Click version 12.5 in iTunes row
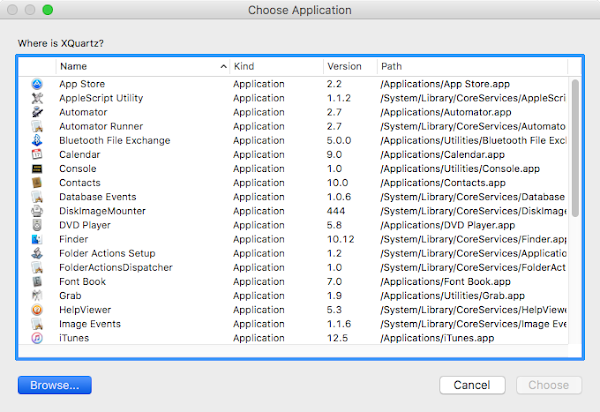600x412 pixels. (338, 338)
